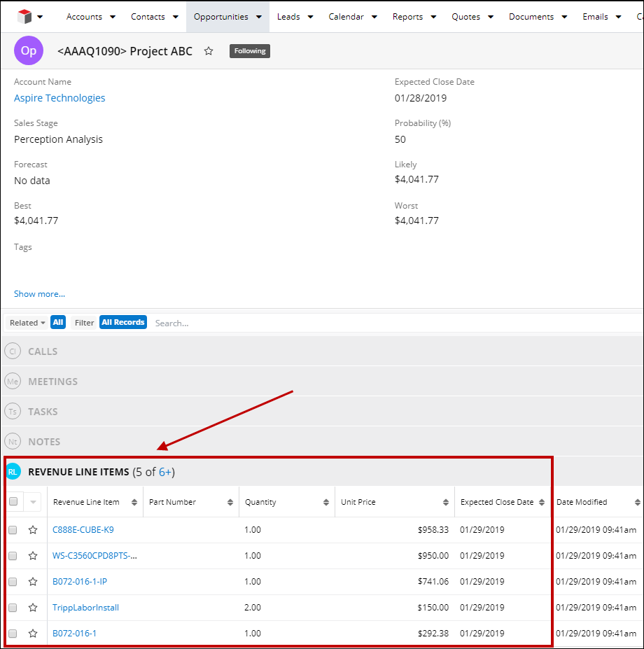The height and width of the screenshot is (649, 644).
Task: Open the Opportunities tab
Action: pyautogui.click(x=220, y=17)
